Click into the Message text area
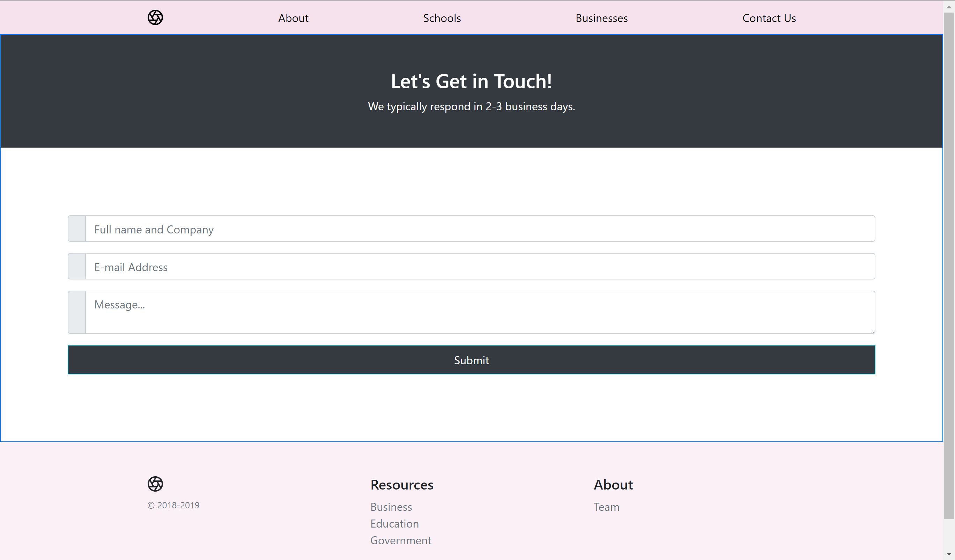 [x=480, y=312]
